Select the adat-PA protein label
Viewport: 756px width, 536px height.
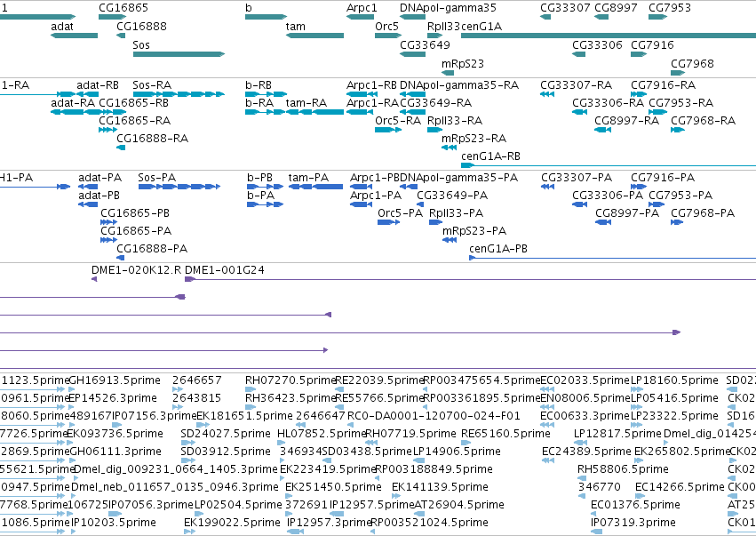coord(99,178)
